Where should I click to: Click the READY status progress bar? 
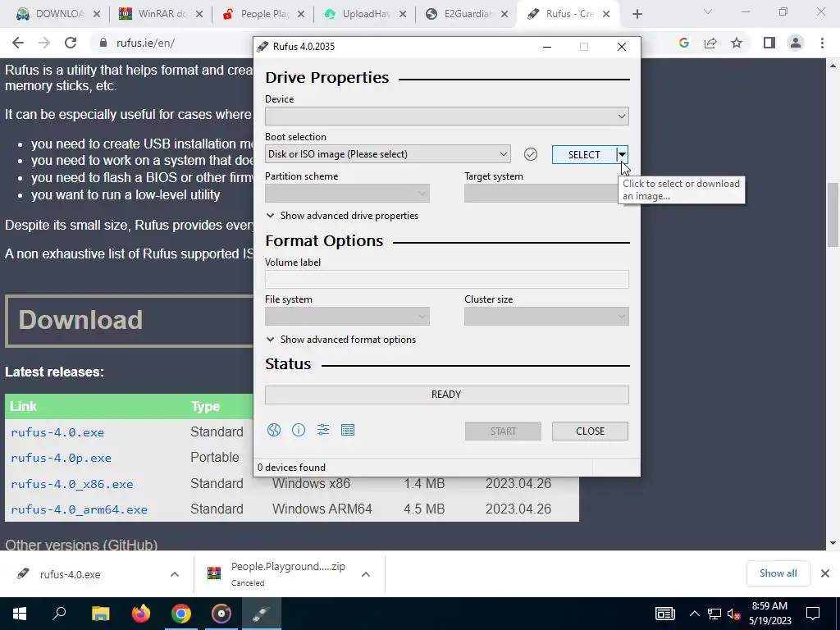tap(447, 395)
